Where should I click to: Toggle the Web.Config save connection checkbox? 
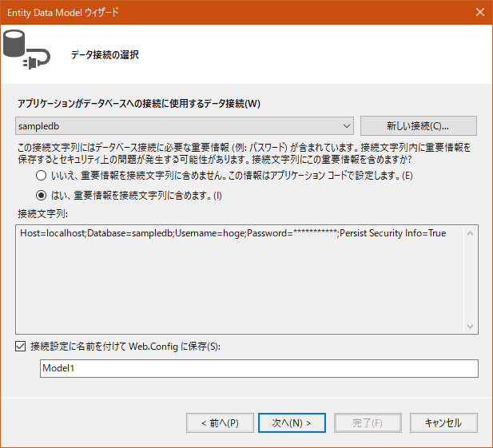(x=21, y=347)
